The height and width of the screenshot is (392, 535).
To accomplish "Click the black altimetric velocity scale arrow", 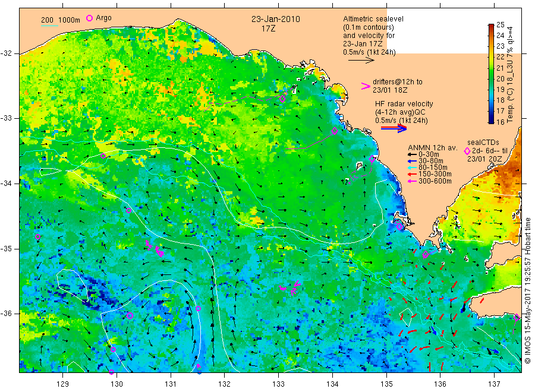I will pos(361,61).
